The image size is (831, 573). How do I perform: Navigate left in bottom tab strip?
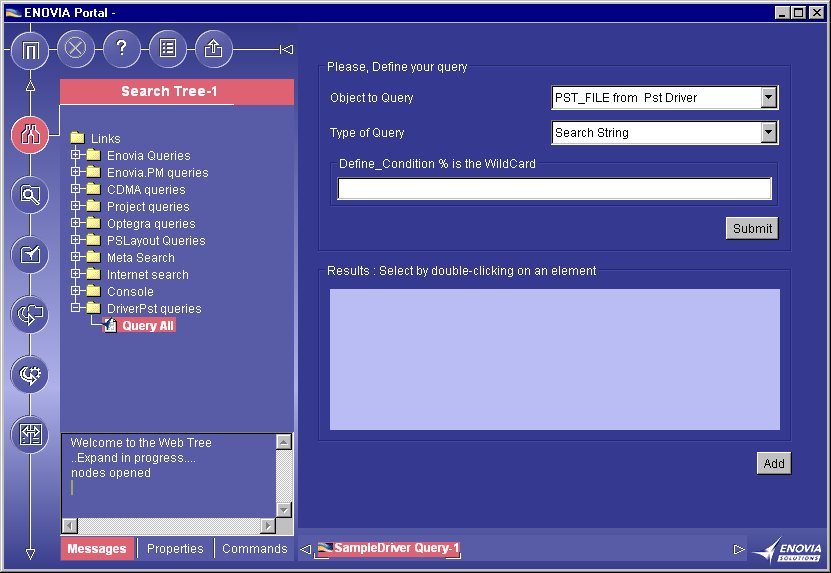(x=305, y=549)
